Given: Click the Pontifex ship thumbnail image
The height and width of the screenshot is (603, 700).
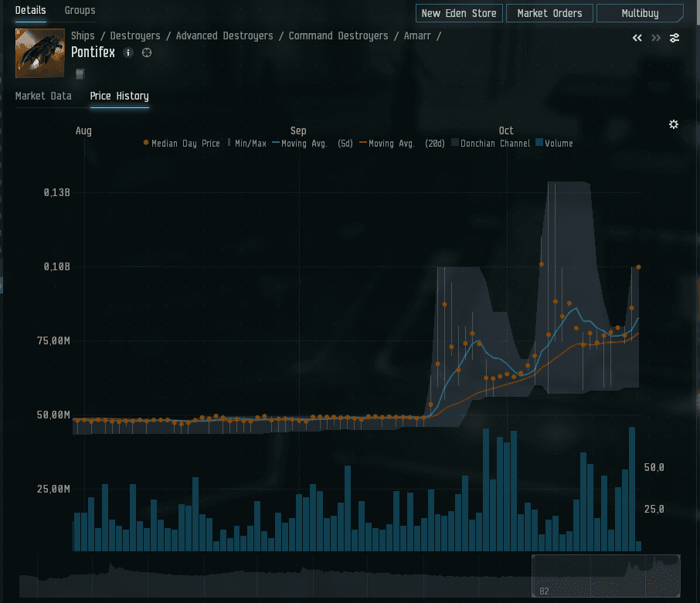Looking at the screenshot, I should (39, 53).
